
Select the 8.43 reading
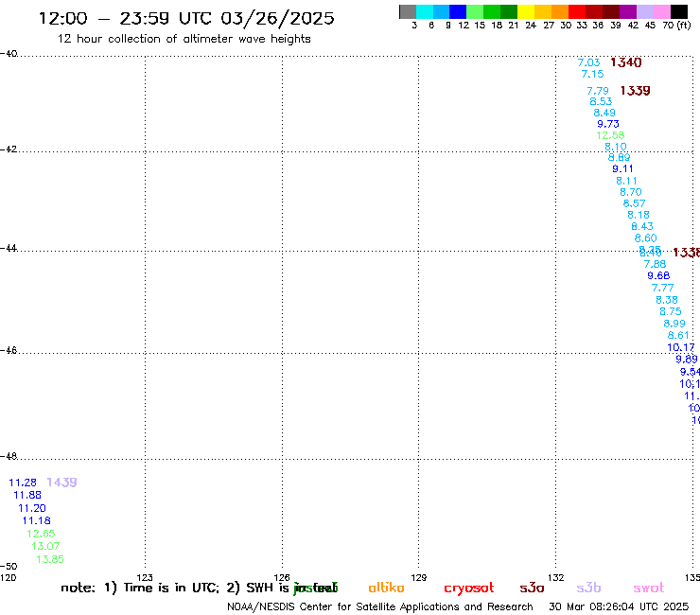[x=642, y=226]
